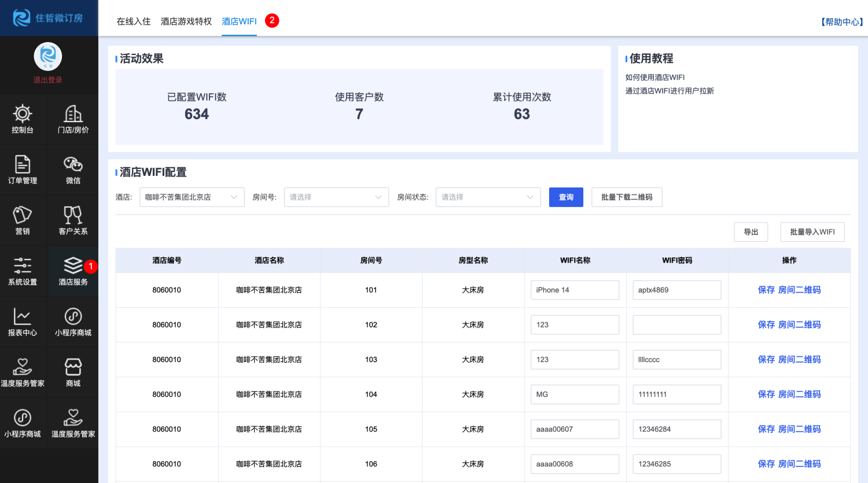The image size is (868, 483).
Task: Click 保存 for room 101
Action: 766,290
